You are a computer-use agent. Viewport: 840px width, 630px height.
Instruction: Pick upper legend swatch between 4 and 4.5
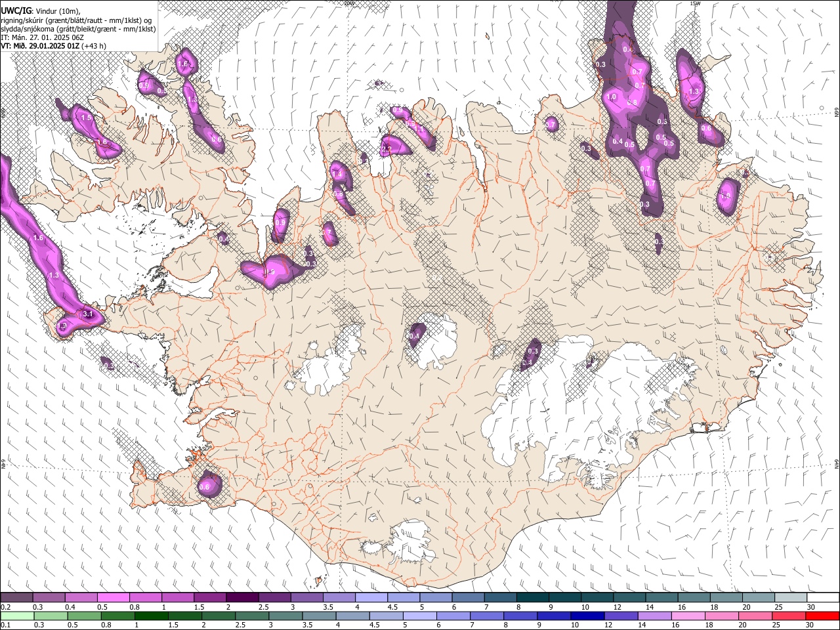(x=371, y=597)
